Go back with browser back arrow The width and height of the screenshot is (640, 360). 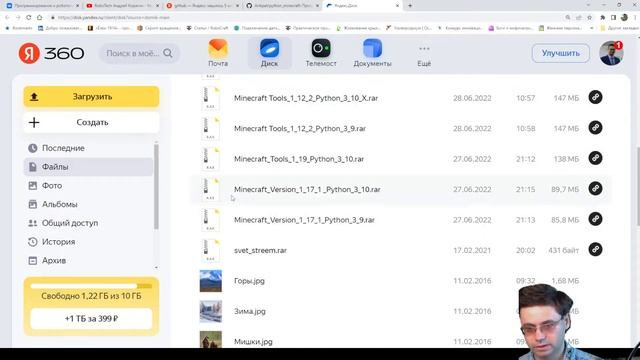point(7,18)
